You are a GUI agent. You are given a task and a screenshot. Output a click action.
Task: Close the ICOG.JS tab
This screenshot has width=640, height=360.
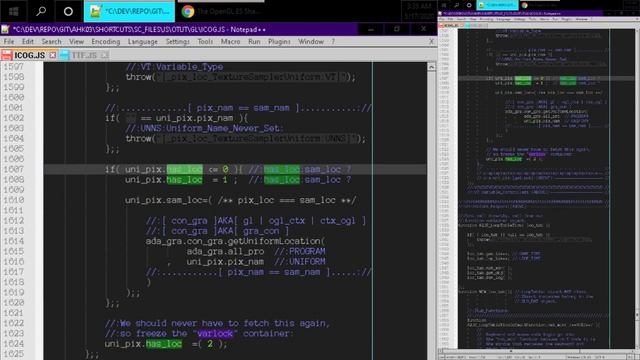tap(53, 55)
